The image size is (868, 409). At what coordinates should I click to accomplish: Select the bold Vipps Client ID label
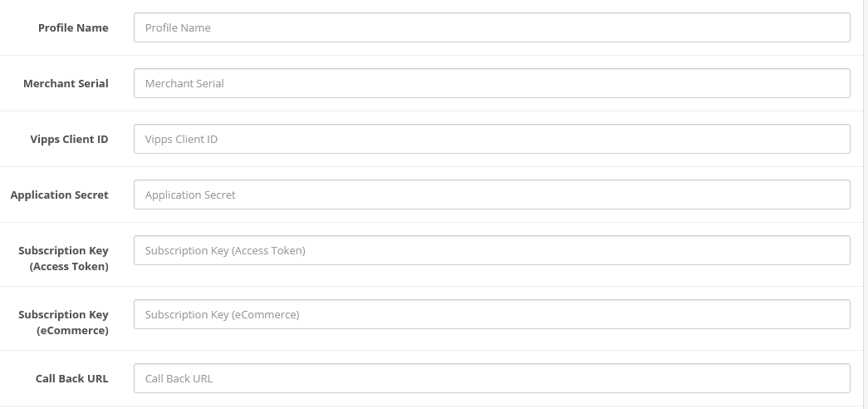[69, 139]
